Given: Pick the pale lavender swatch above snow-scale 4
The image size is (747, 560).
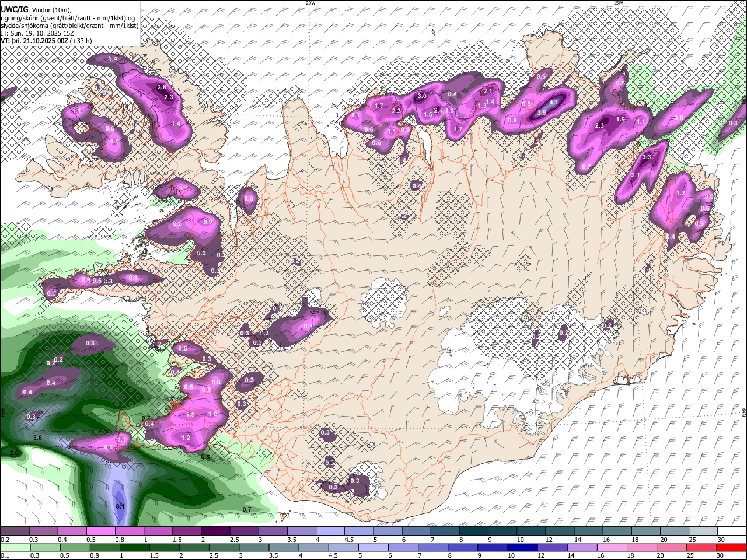Looking at the screenshot, I should 330,531.
